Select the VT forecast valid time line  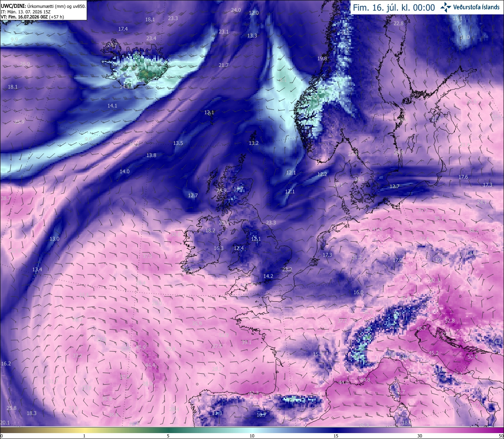coord(32,17)
